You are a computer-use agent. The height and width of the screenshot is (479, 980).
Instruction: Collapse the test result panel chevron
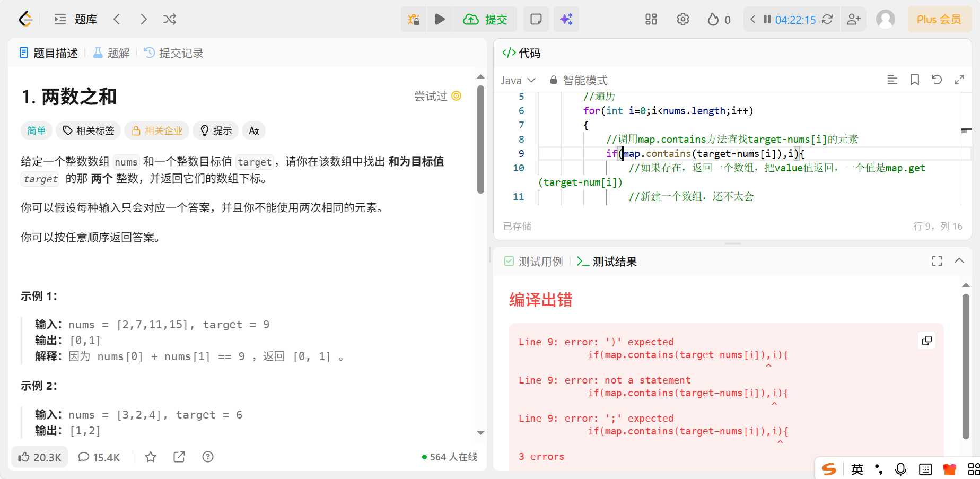(x=959, y=261)
